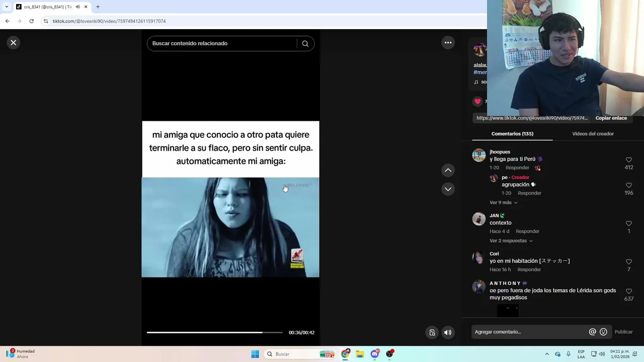644x362 pixels.
Task: Click the browser back arrow
Action: [7, 21]
